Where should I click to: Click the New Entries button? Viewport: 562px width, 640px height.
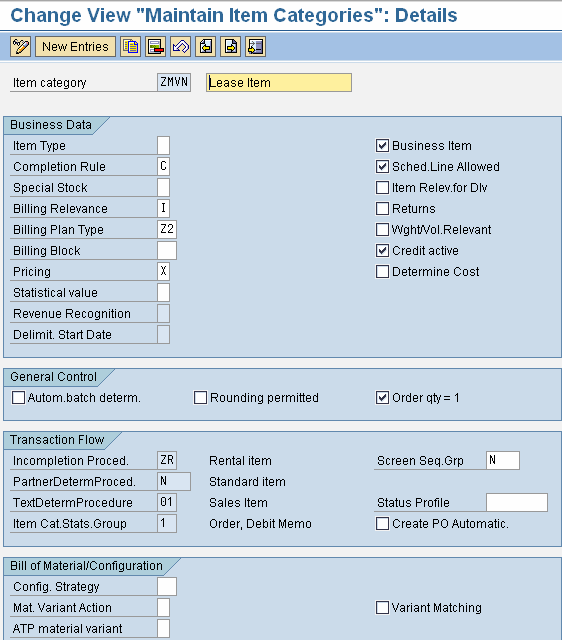click(76, 47)
